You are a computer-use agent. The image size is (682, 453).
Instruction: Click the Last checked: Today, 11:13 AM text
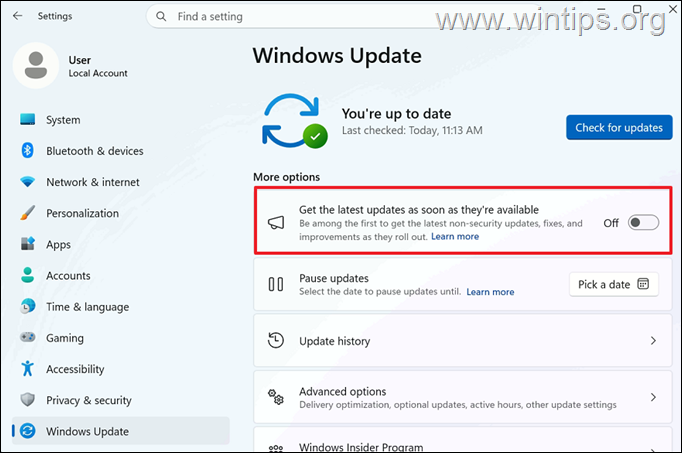[x=412, y=130]
